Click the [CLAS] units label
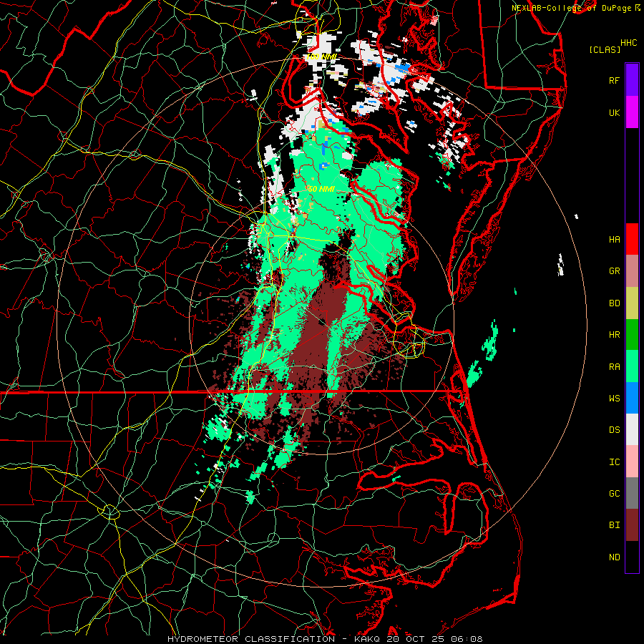Screen dimensions: 644x644 (x=605, y=49)
